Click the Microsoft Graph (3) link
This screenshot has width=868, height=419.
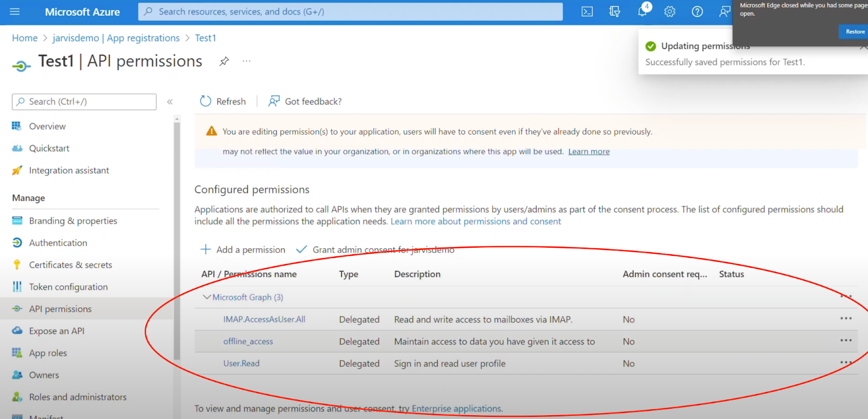point(248,297)
